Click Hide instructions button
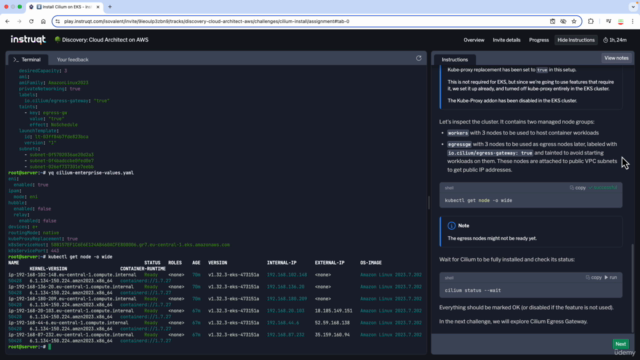This screenshot has width=640, height=360. (576, 40)
